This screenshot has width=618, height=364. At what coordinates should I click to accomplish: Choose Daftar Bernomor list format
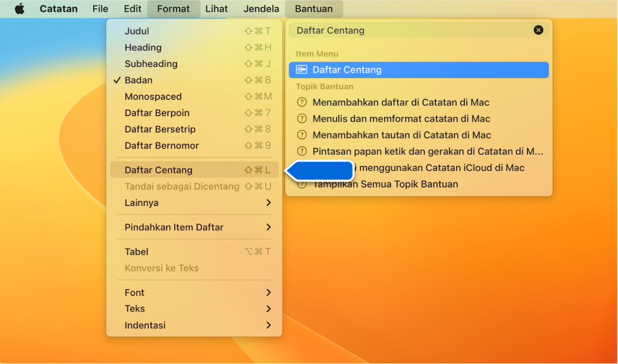coord(194,145)
